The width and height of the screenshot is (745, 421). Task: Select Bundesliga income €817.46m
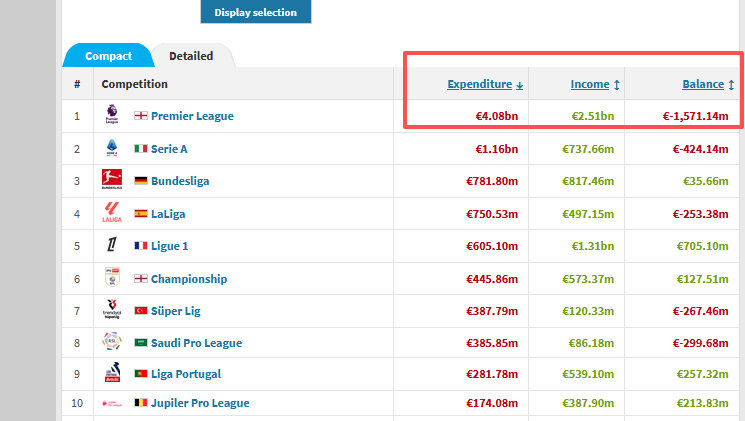pos(588,181)
